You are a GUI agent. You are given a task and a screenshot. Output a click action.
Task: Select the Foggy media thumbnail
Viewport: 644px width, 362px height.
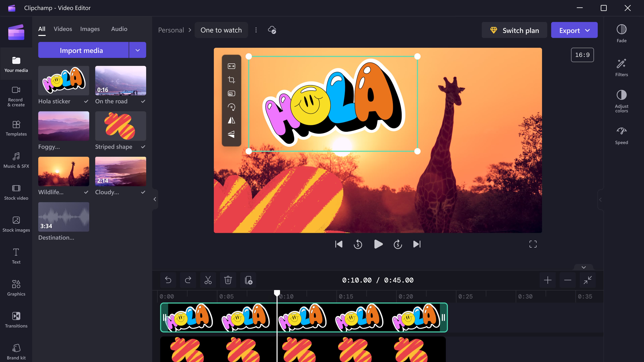(64, 126)
